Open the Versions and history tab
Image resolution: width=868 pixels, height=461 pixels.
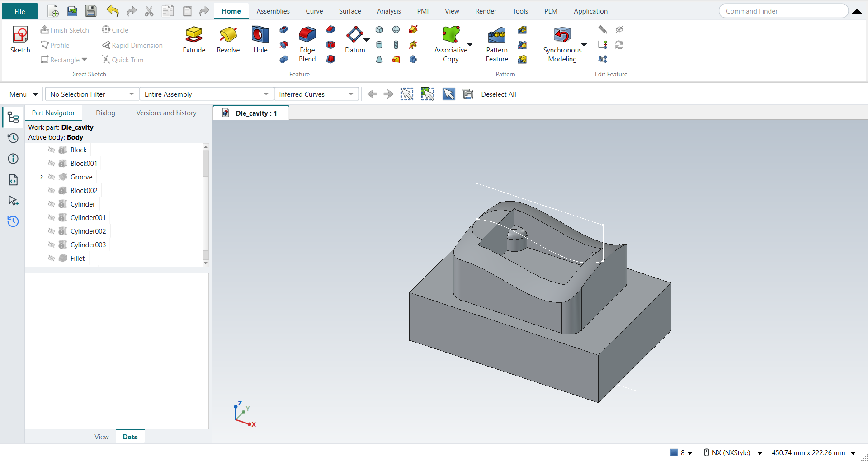click(166, 113)
